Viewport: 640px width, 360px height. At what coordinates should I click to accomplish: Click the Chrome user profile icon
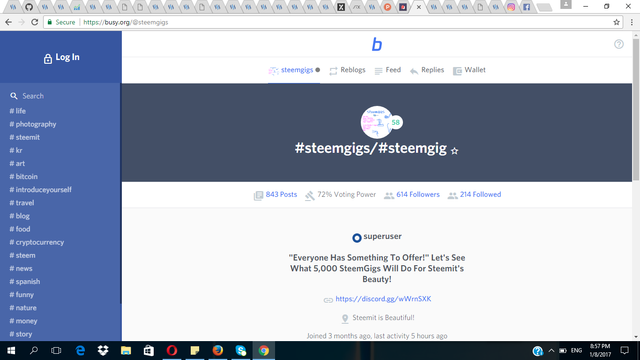coord(566,4)
